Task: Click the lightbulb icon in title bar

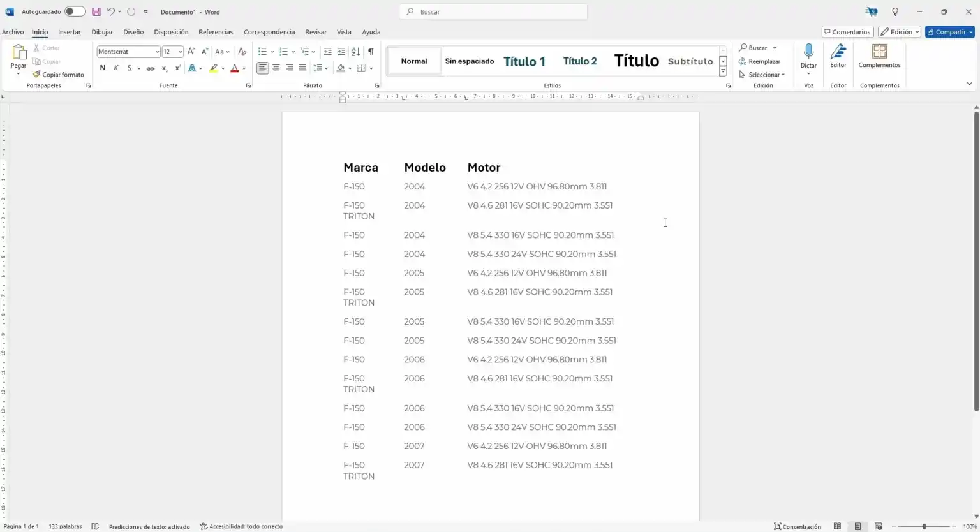Action: tap(895, 11)
